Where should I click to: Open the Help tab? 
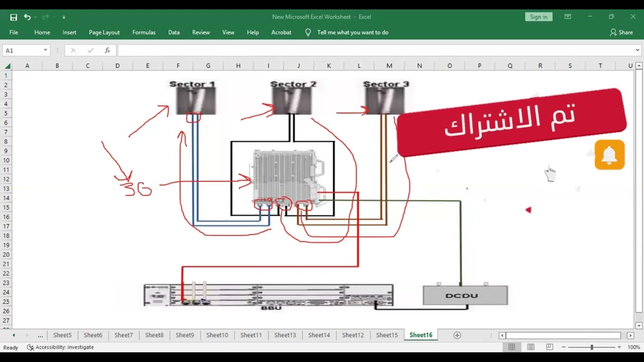point(253,32)
